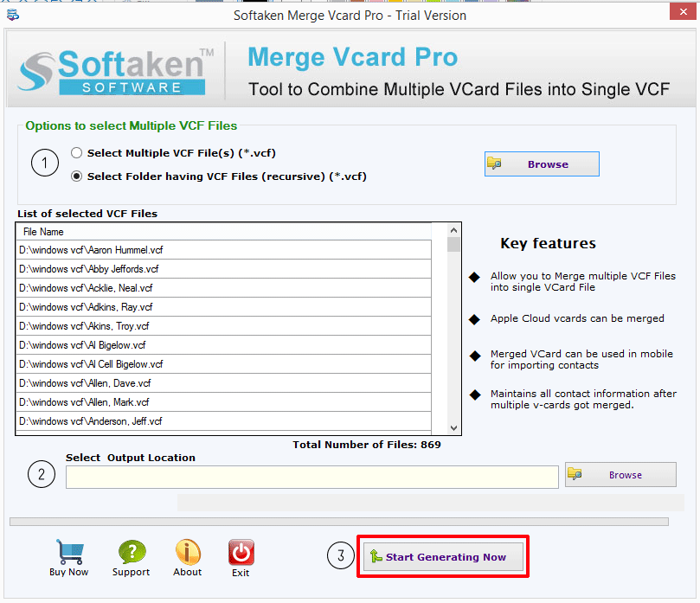Select row Allen, Mark.vcf
700x603 pixels.
[x=223, y=402]
